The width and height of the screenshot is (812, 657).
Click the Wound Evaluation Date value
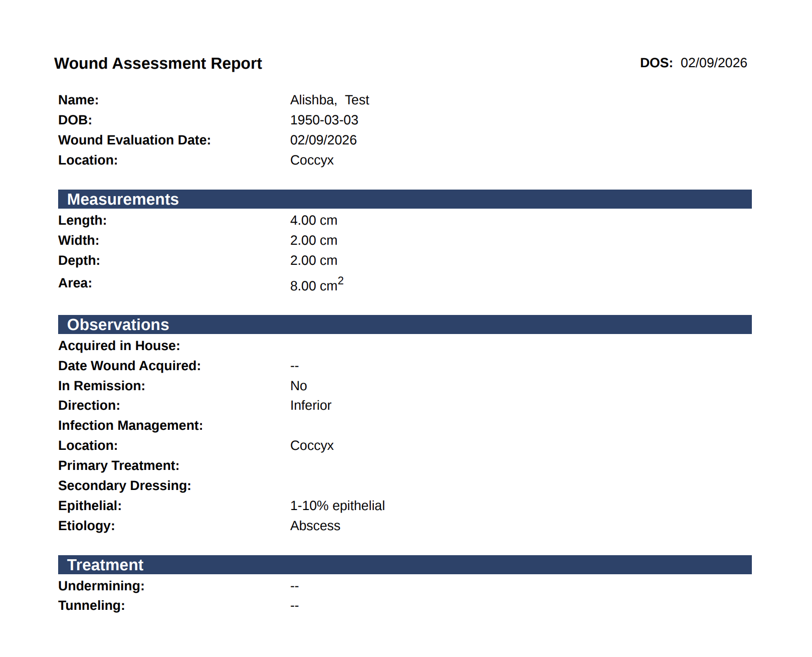pyautogui.click(x=323, y=140)
